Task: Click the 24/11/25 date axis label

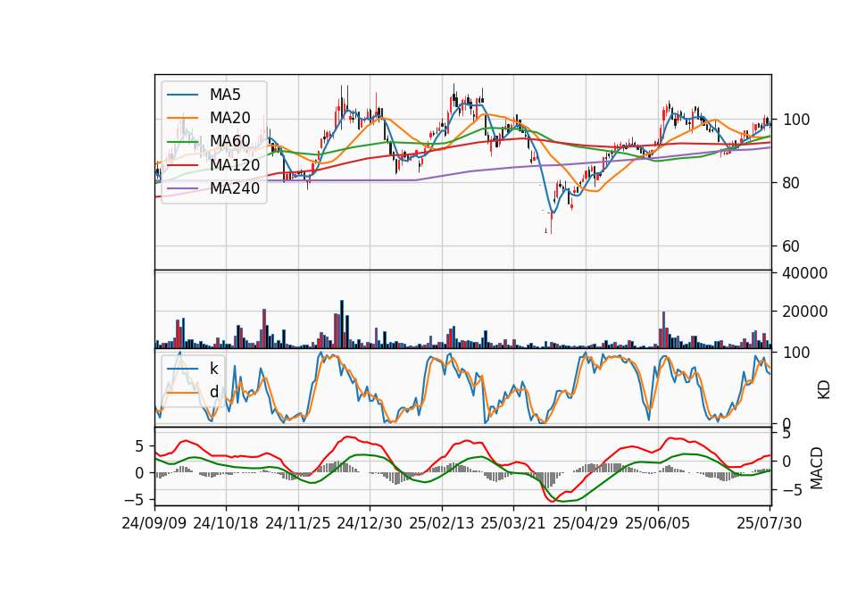Action: [298, 523]
